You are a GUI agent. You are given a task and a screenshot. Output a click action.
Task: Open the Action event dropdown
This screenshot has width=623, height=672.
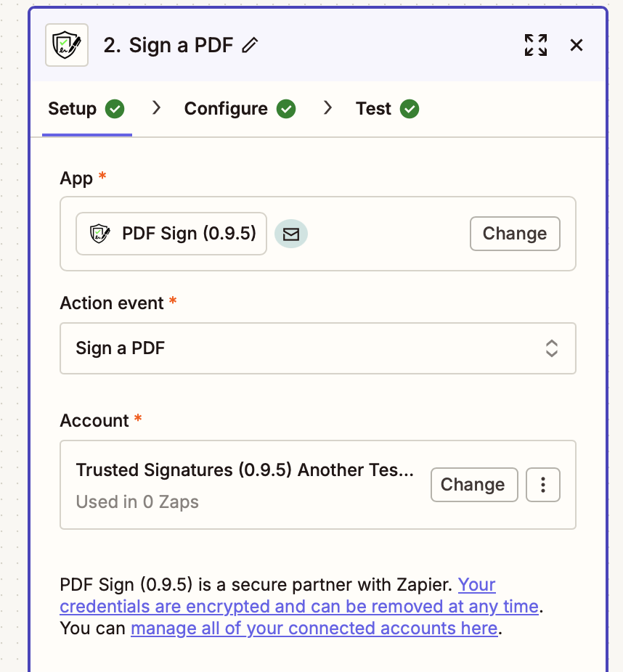318,348
